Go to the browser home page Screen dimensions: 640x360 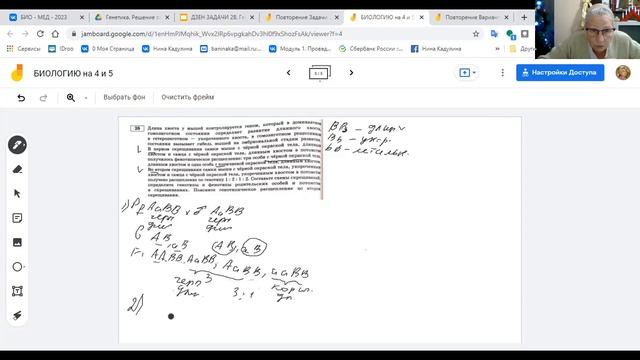pyautogui.click(x=55, y=34)
